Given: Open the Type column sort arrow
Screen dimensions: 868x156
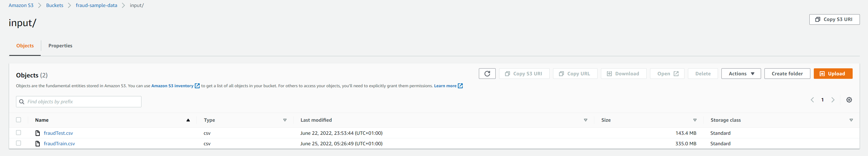Looking at the screenshot, I should [x=285, y=120].
